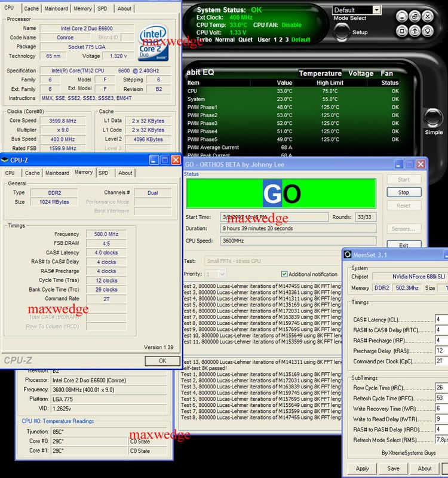
Task: Click the 'Self-test 8K passed!' log line
Action: coord(204,368)
